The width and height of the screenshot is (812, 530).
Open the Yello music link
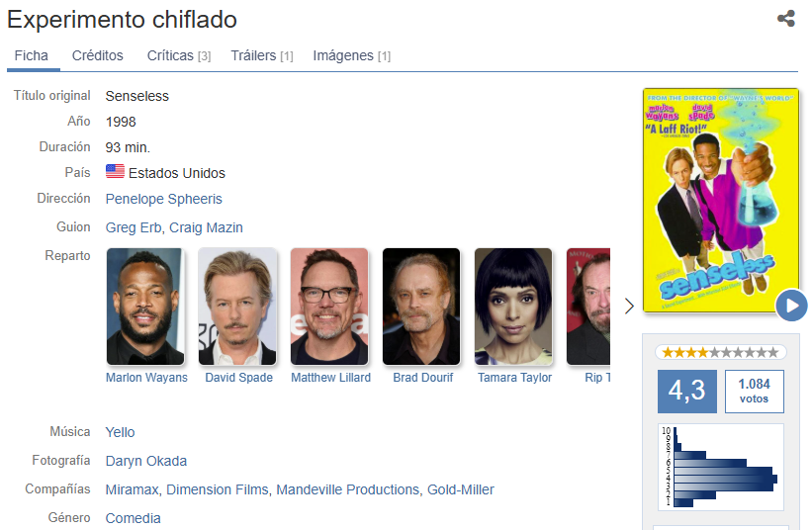(x=120, y=432)
